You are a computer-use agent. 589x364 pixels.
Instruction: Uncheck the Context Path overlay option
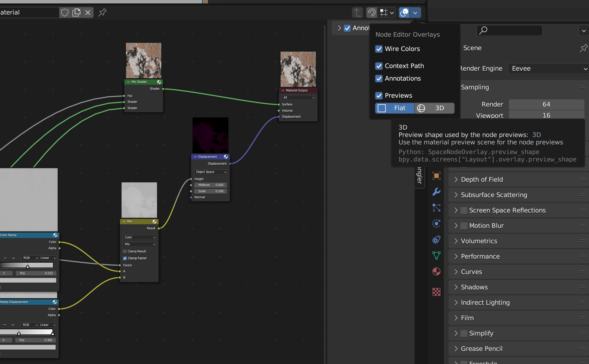point(379,66)
